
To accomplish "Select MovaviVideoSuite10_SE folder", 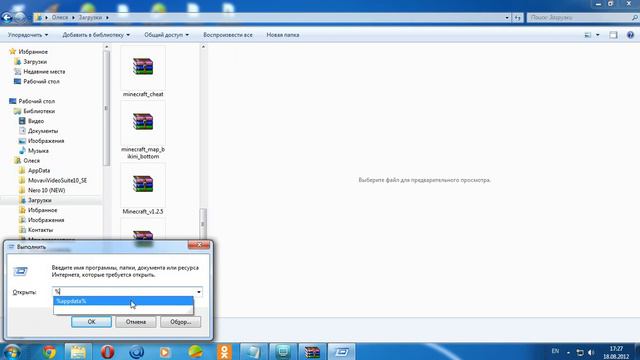I will pyautogui.click(x=53, y=180).
